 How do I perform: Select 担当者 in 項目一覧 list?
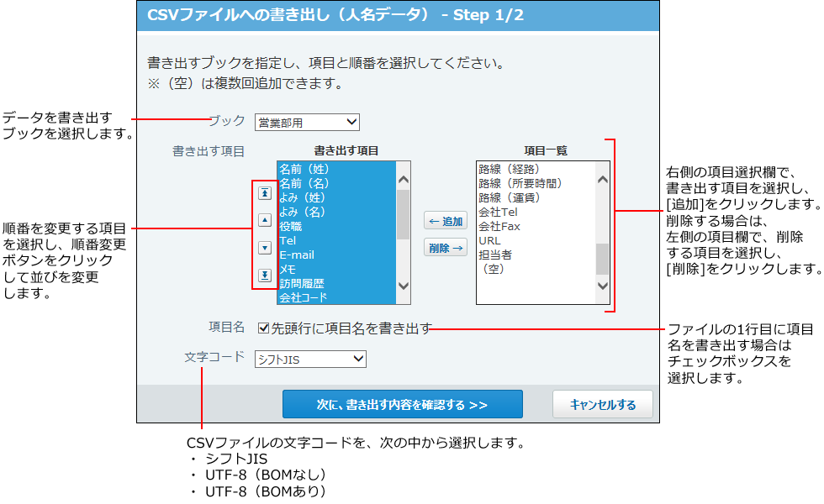[x=536, y=255]
